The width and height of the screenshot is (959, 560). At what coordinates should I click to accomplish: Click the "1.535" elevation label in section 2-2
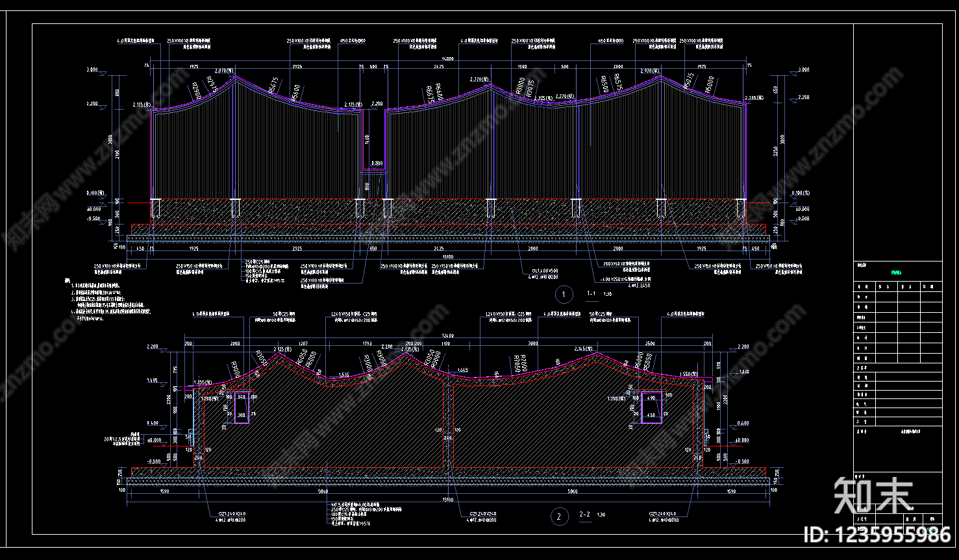pyautogui.click(x=343, y=374)
